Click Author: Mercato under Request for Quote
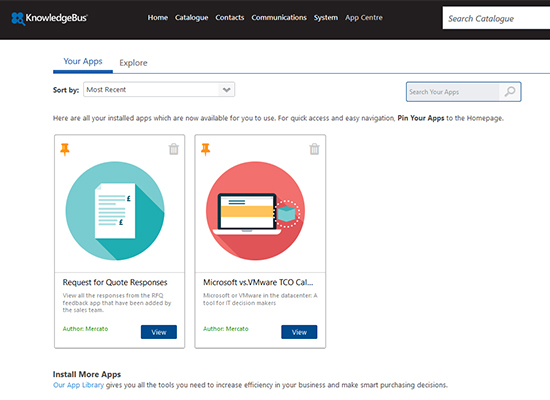 85,329
